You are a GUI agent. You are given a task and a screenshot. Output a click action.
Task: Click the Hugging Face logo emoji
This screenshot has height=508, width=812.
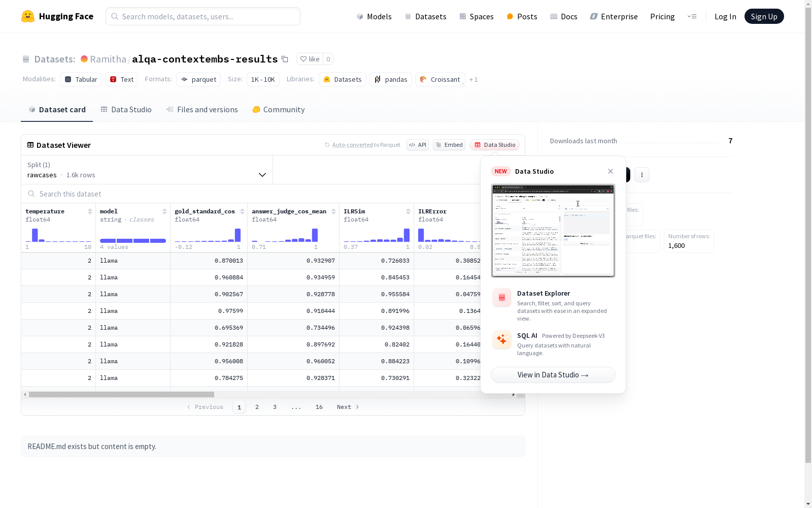[x=28, y=16]
